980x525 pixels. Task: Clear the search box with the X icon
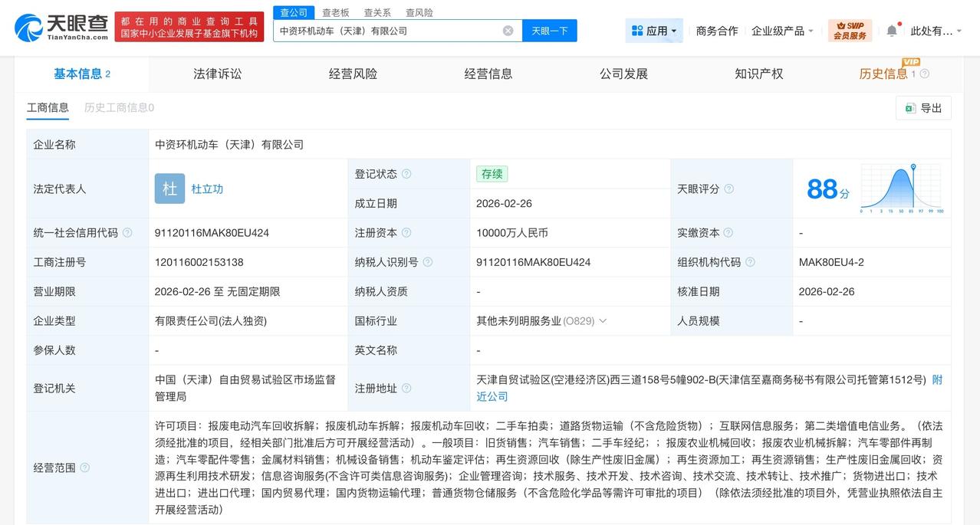tap(507, 30)
